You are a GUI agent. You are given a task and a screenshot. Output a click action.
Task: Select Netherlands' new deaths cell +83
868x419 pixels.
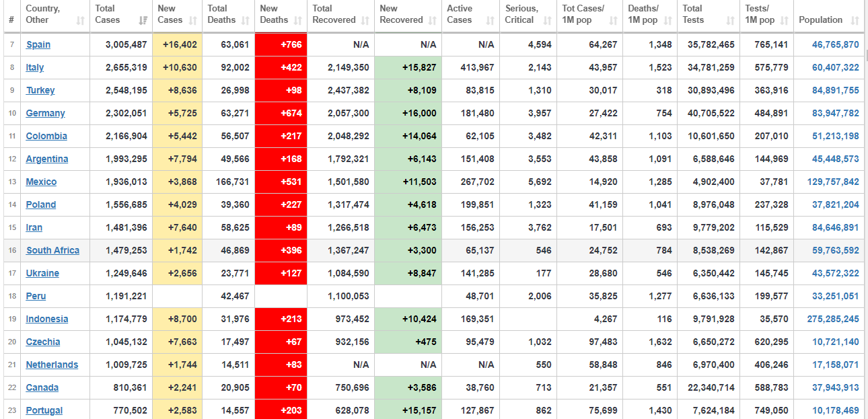click(x=281, y=365)
